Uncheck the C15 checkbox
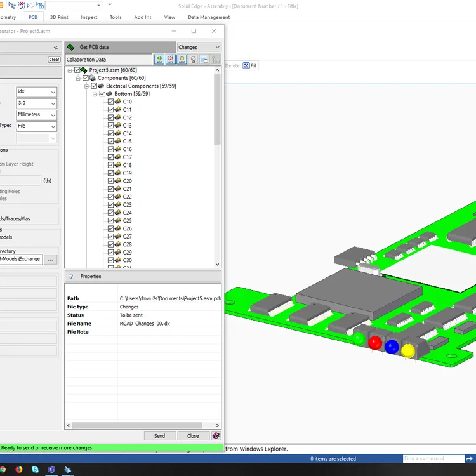Viewport: 476px width, 476px height. (x=111, y=141)
